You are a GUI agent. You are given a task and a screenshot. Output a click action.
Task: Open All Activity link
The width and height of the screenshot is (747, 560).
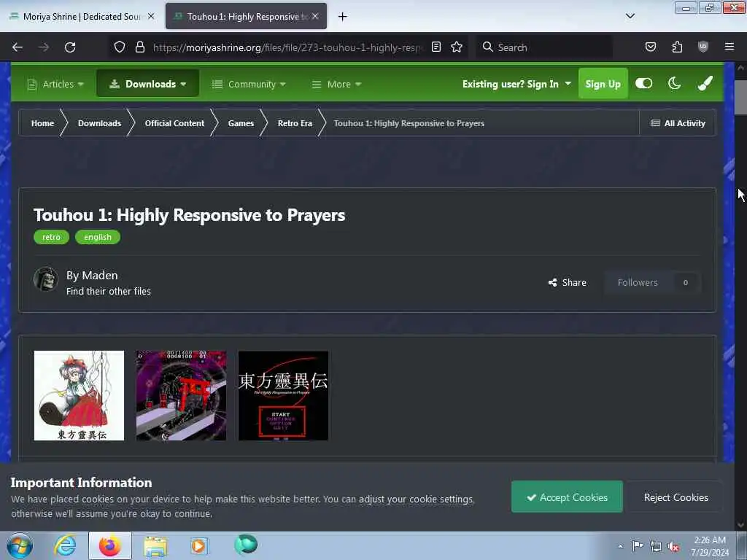[x=678, y=123]
